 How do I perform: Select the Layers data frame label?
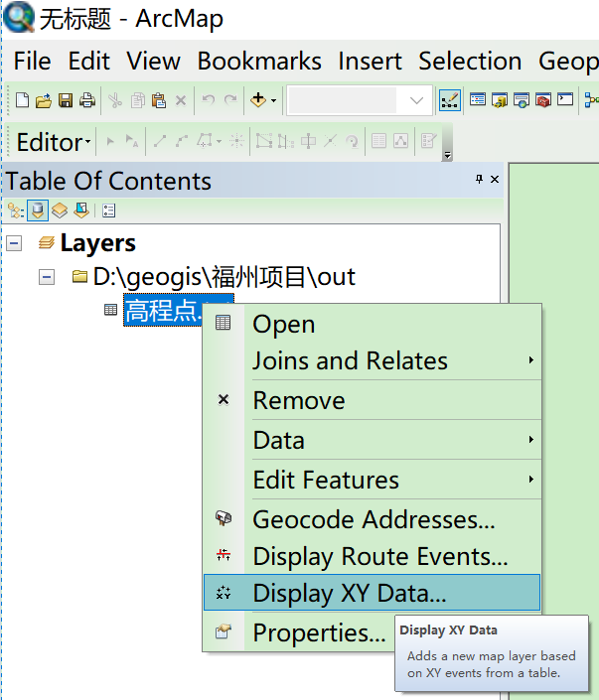click(x=97, y=243)
